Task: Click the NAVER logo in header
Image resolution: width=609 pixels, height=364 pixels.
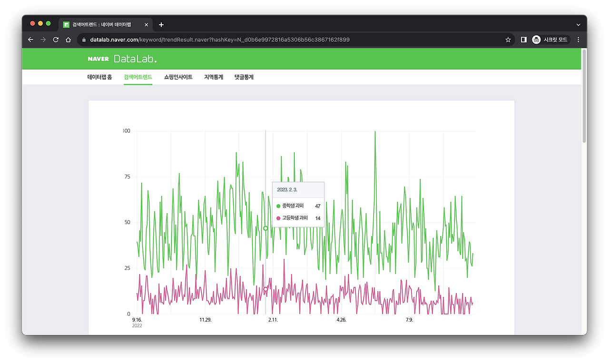Action: tap(98, 59)
